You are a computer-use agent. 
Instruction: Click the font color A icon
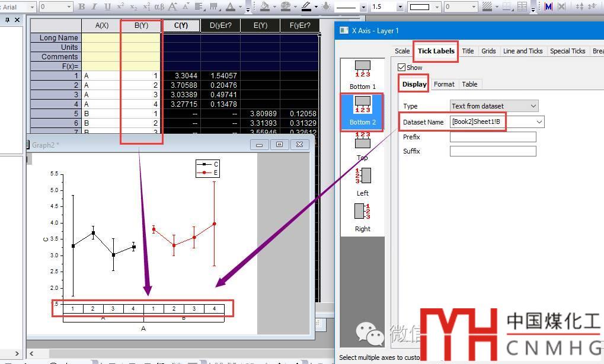point(231,7)
